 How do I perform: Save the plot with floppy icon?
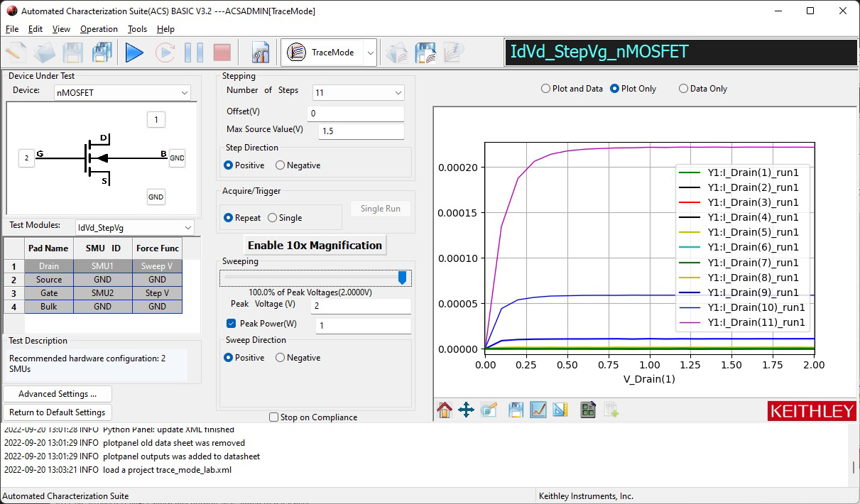click(x=516, y=410)
